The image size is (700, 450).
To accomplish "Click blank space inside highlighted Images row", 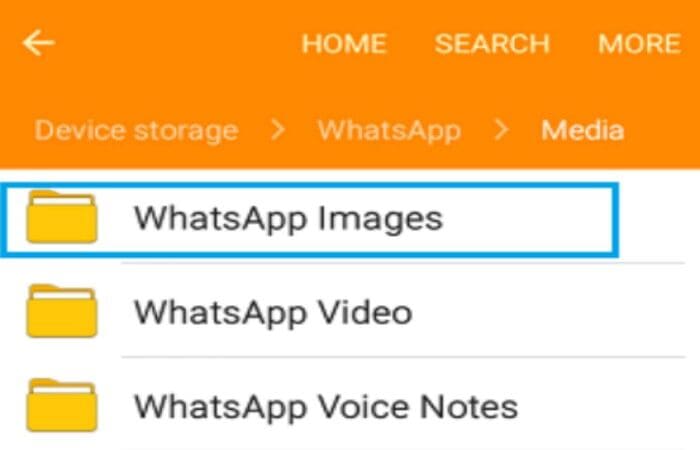I will coord(527,219).
